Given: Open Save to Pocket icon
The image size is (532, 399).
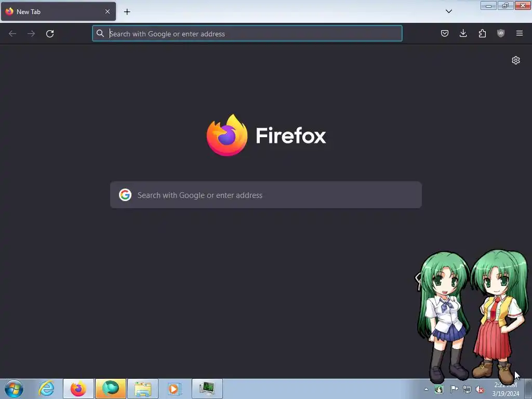Looking at the screenshot, I should click(x=445, y=33).
